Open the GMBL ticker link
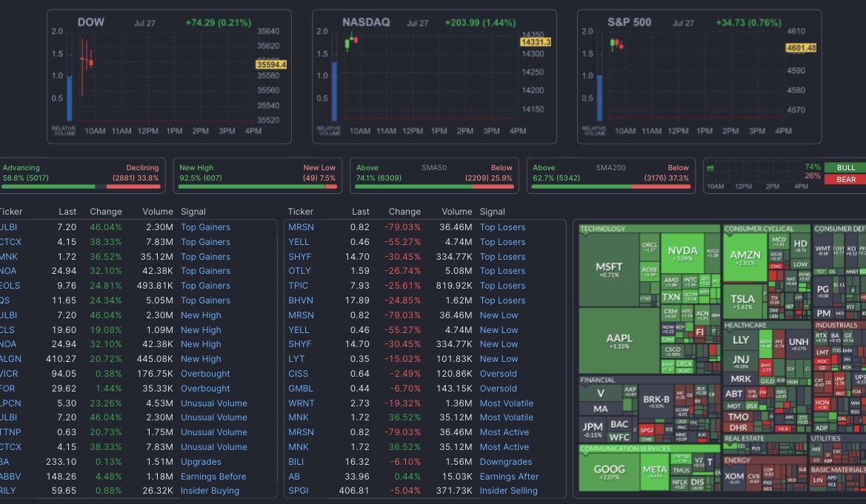Viewport: 866px width, 504px height. coord(301,389)
